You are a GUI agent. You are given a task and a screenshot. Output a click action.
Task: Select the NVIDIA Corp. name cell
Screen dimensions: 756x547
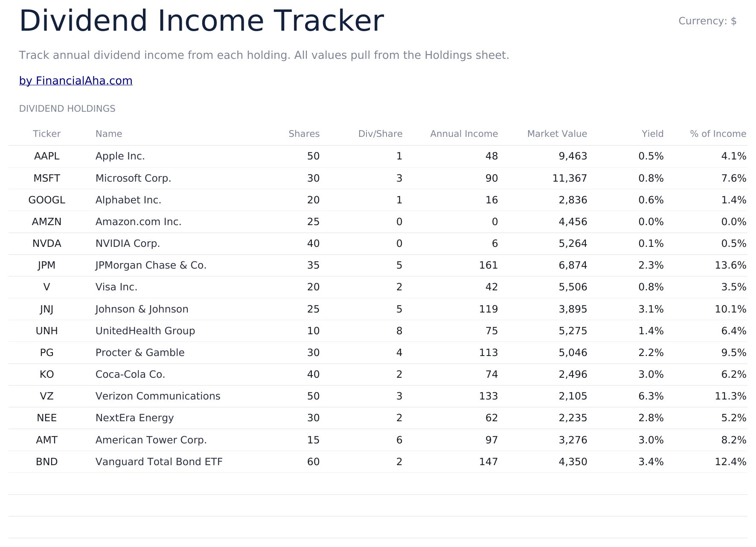point(128,243)
